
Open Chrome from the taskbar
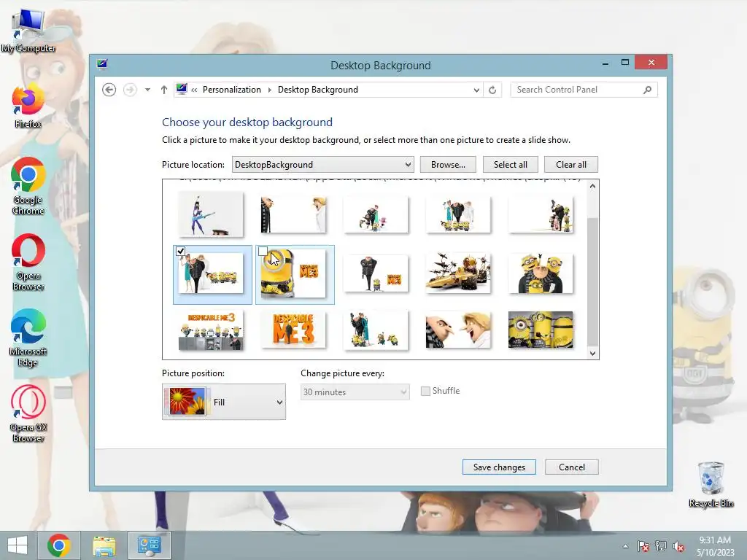click(x=59, y=545)
